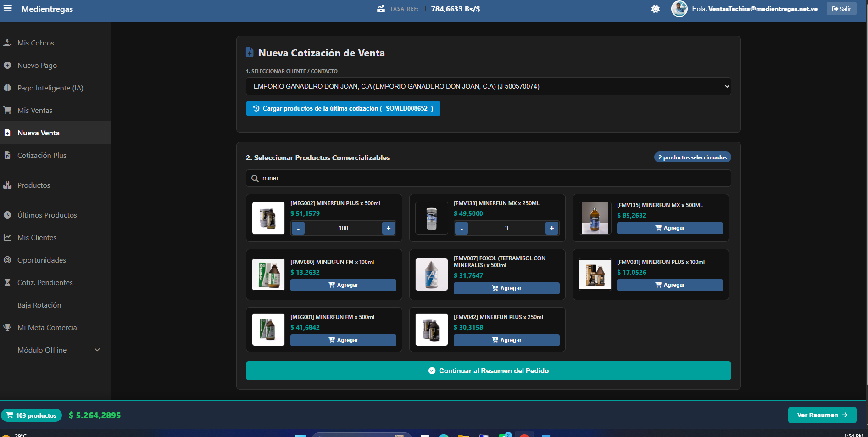
Task: Add MINERFUN PLUS x 100ml with Agregar
Action: [670, 285]
